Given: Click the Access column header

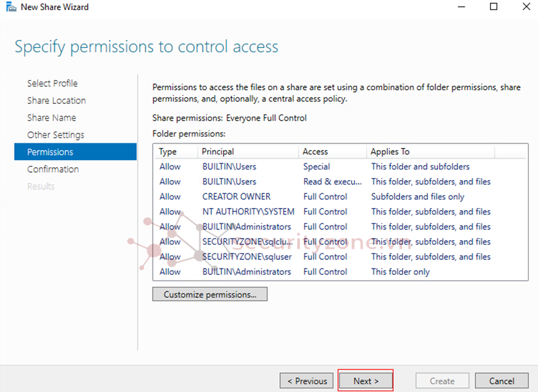Looking at the screenshot, I should pos(315,152).
